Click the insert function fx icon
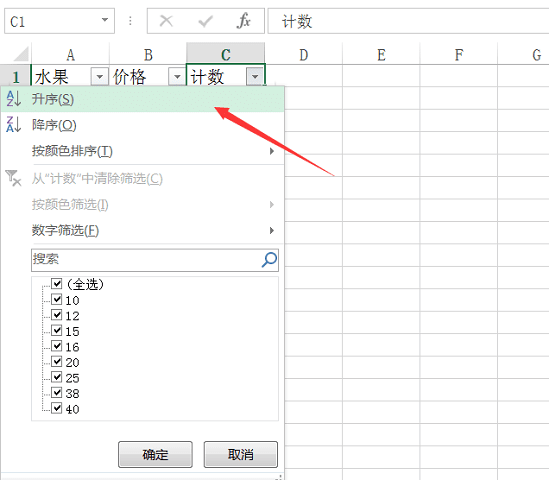The image size is (549, 480). 243,21
